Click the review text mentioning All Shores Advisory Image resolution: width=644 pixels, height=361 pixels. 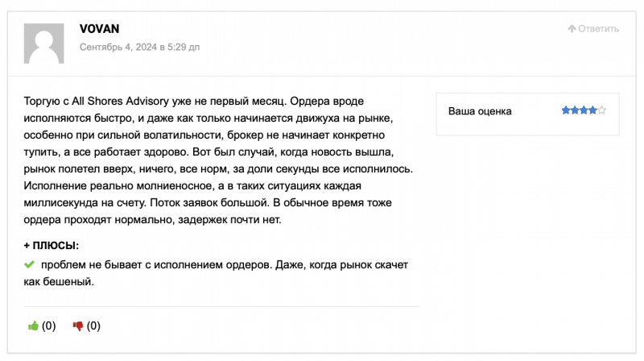pyautogui.click(x=218, y=160)
